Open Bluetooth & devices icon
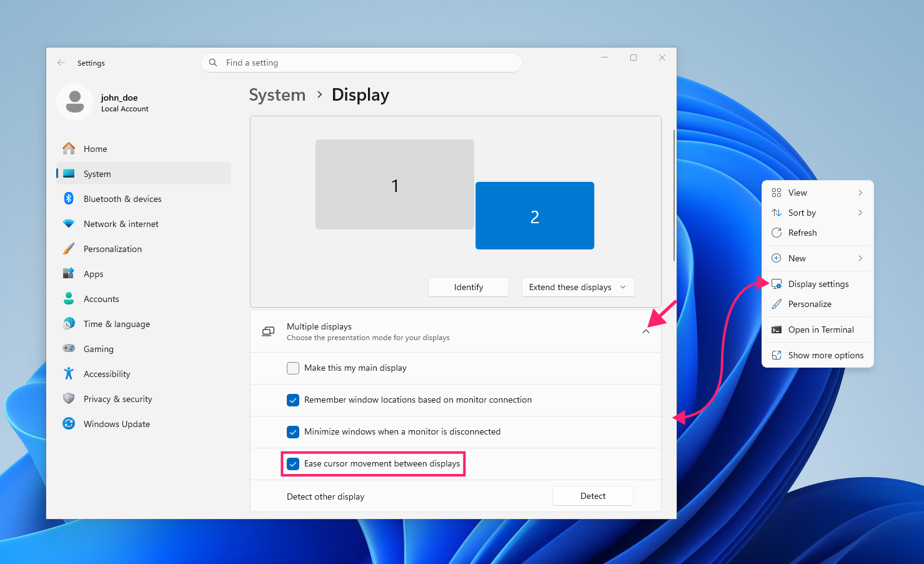 click(69, 199)
